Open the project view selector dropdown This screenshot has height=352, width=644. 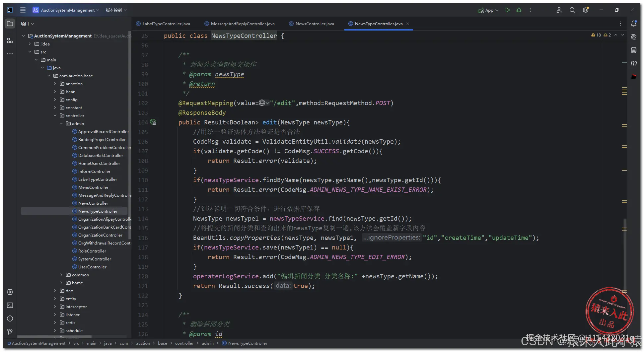27,24
